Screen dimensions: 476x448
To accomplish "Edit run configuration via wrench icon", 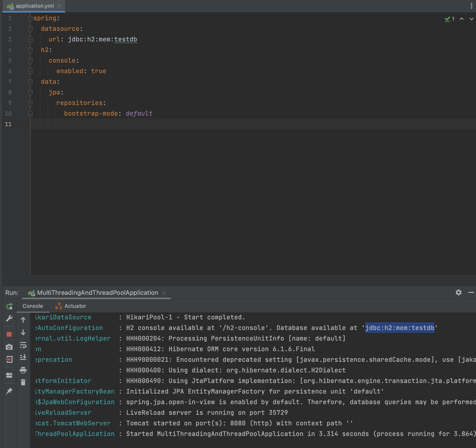I will click(9, 319).
